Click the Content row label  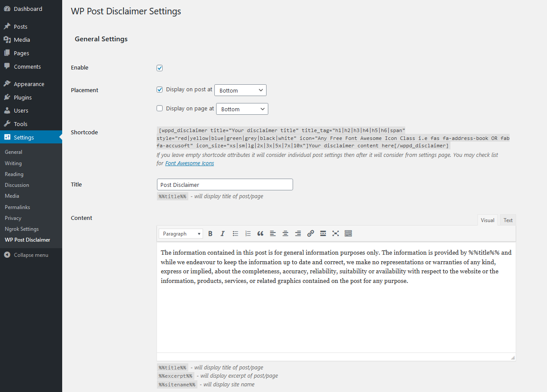(82, 218)
